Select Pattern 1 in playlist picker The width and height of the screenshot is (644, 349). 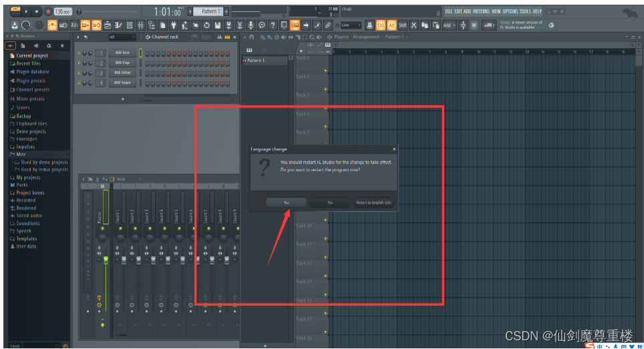click(x=265, y=60)
